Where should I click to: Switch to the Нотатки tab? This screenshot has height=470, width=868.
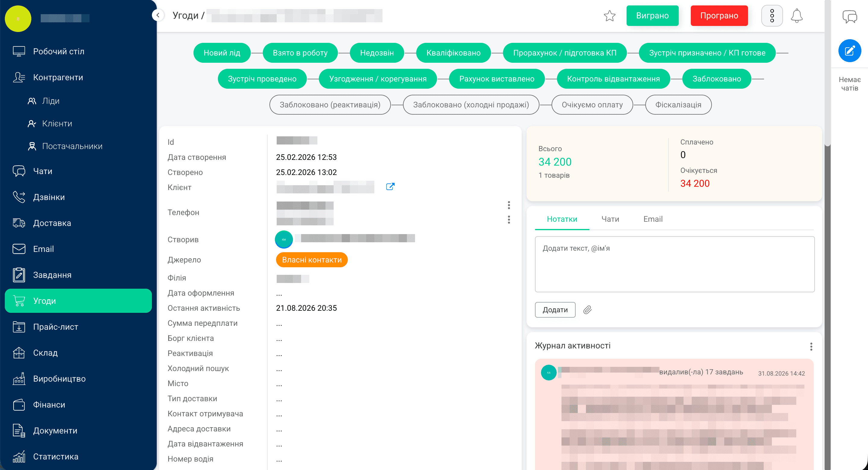click(562, 219)
